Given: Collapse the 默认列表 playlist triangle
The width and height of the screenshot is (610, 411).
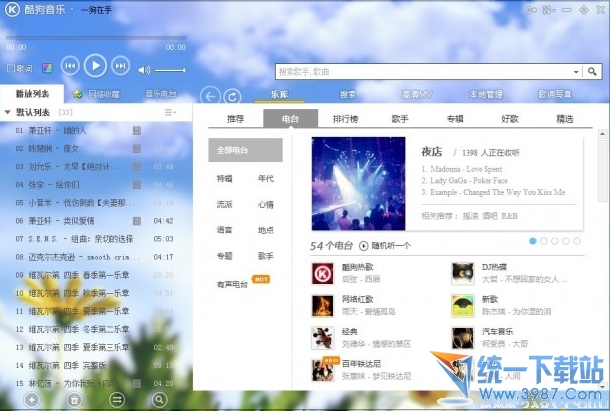Looking at the screenshot, I should [x=7, y=112].
